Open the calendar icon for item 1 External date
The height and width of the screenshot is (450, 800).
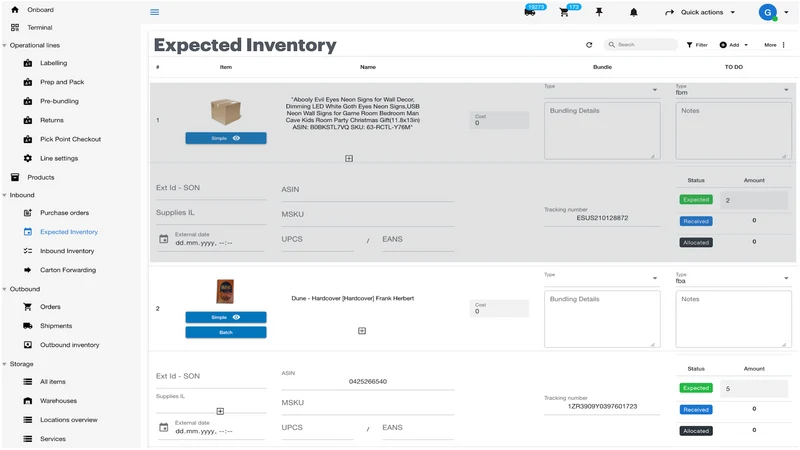pyautogui.click(x=163, y=239)
